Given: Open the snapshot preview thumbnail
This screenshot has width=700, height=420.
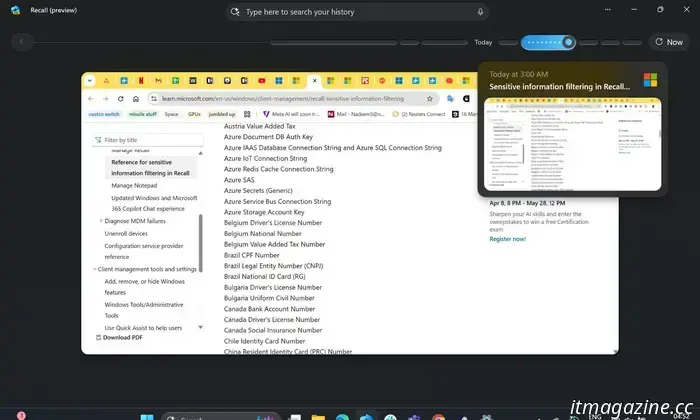Looking at the screenshot, I should [x=572, y=145].
